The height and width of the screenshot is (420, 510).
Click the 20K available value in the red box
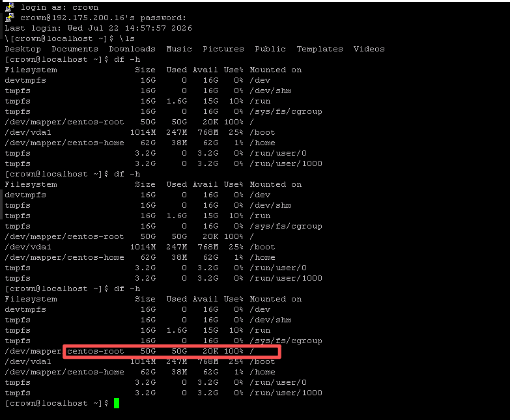click(x=210, y=351)
